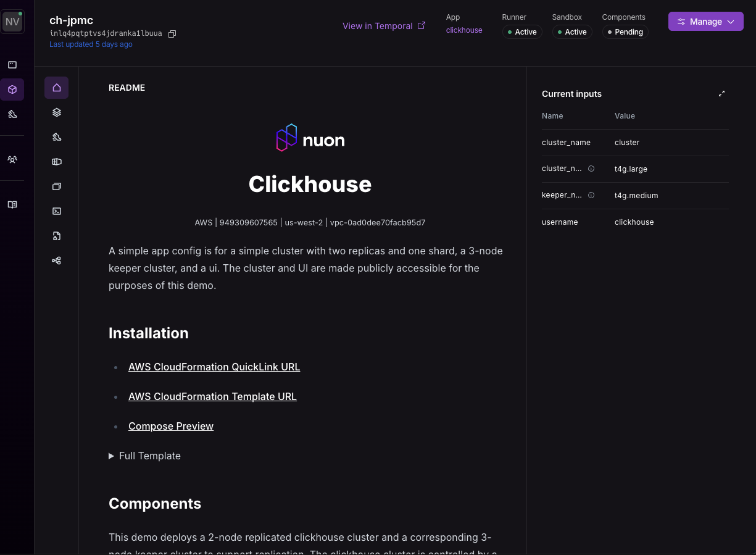This screenshot has height=555, width=756.
Task: Click the Clickhouse heading
Action: click(x=310, y=184)
